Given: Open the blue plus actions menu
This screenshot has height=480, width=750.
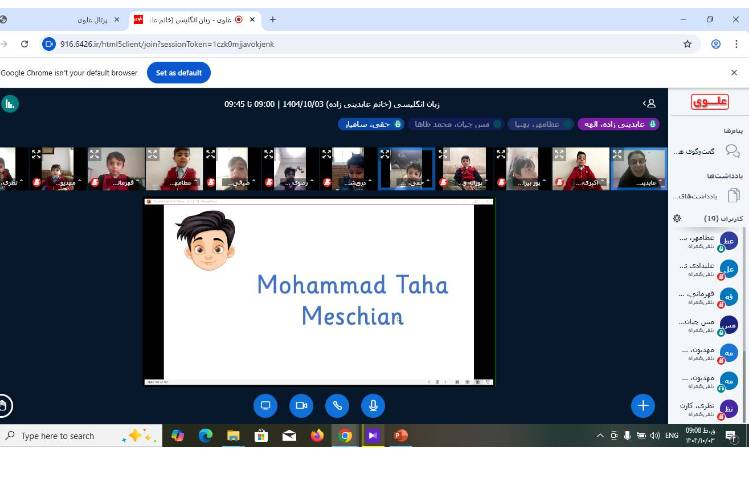Looking at the screenshot, I should 643,406.
